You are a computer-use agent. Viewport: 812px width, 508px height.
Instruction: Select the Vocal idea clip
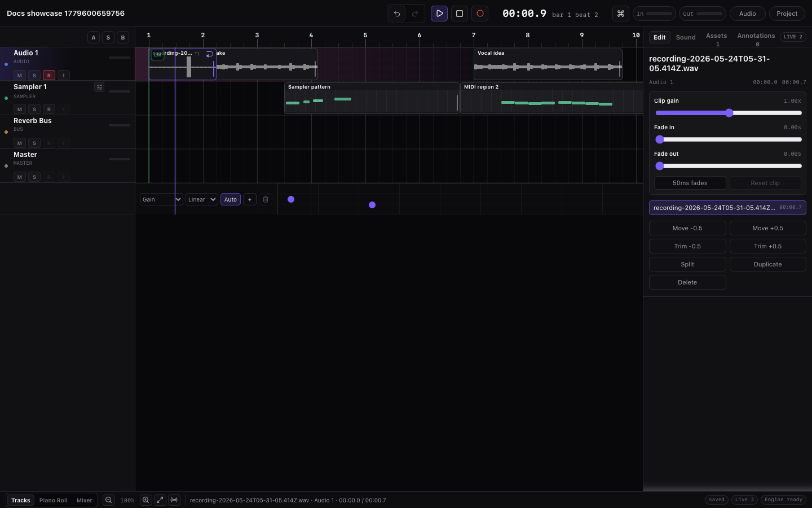click(548, 64)
